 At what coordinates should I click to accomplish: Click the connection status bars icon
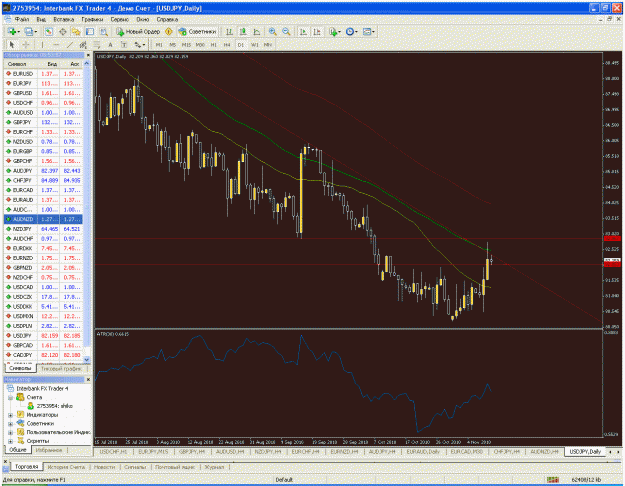point(553,480)
